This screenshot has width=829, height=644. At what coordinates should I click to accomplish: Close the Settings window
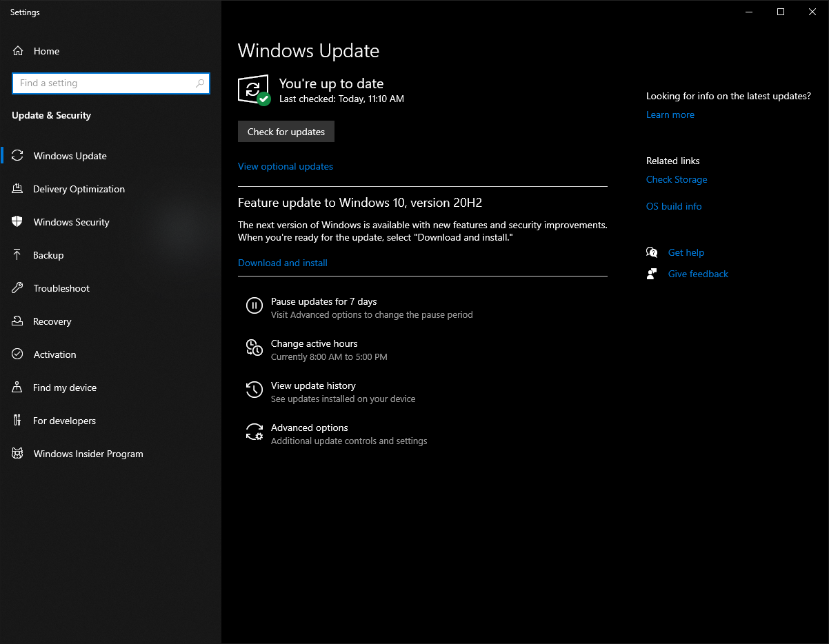(812, 12)
